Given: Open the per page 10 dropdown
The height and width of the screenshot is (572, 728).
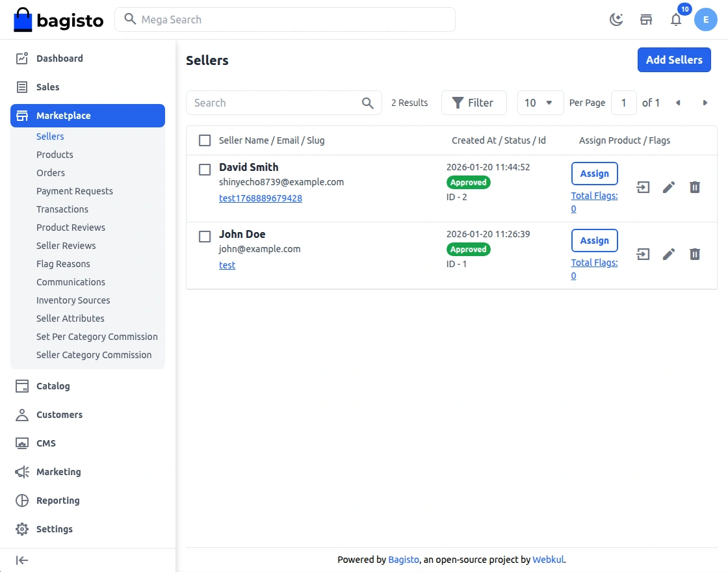Looking at the screenshot, I should [x=540, y=103].
